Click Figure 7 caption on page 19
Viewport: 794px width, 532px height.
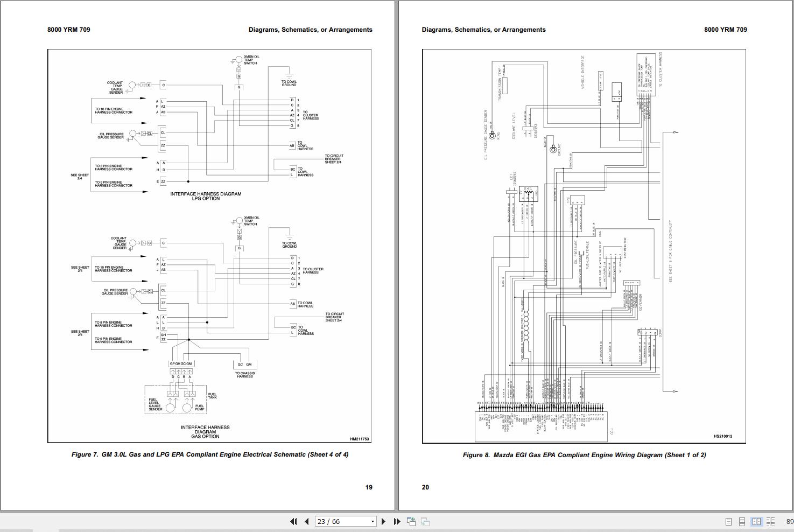[209, 454]
